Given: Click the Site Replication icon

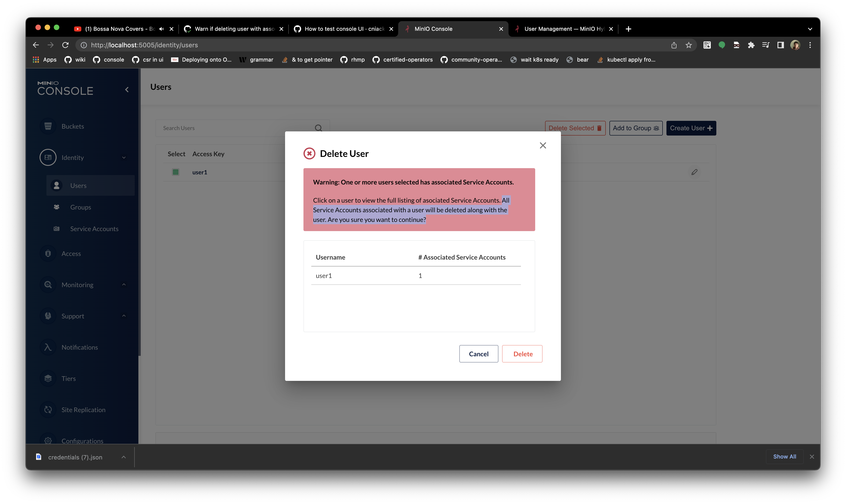Looking at the screenshot, I should tap(48, 410).
